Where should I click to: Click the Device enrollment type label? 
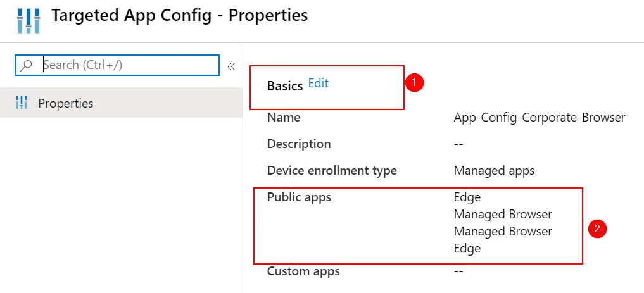coord(332,170)
